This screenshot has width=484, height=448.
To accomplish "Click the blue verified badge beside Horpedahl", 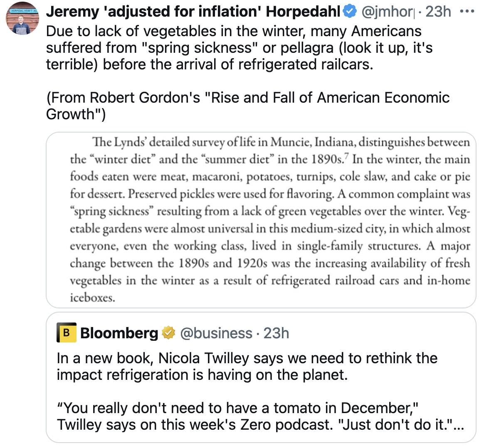I will tap(350, 12).
